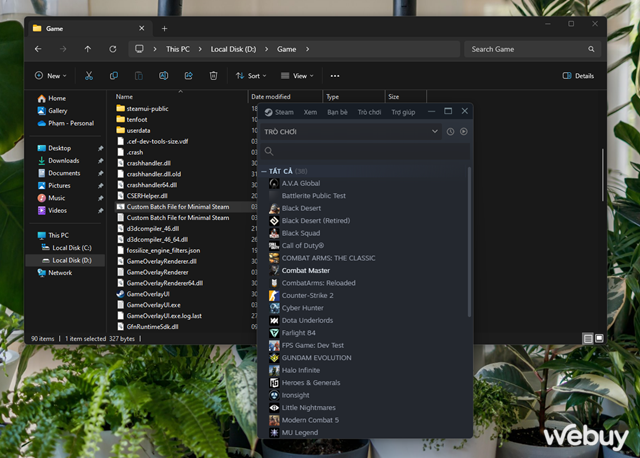Open the Bạn bè menu
Screen dimensions: 640x458
[x=337, y=112]
